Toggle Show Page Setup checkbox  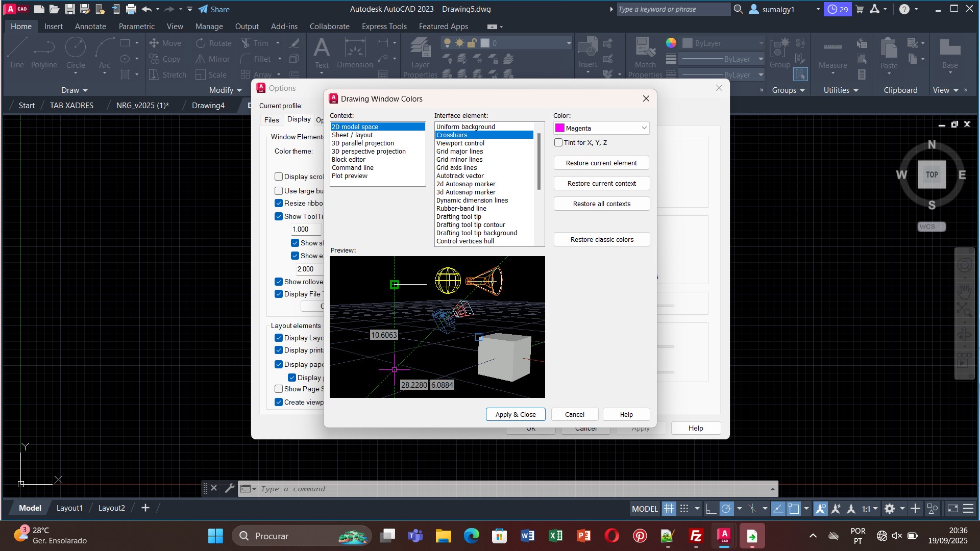click(279, 389)
